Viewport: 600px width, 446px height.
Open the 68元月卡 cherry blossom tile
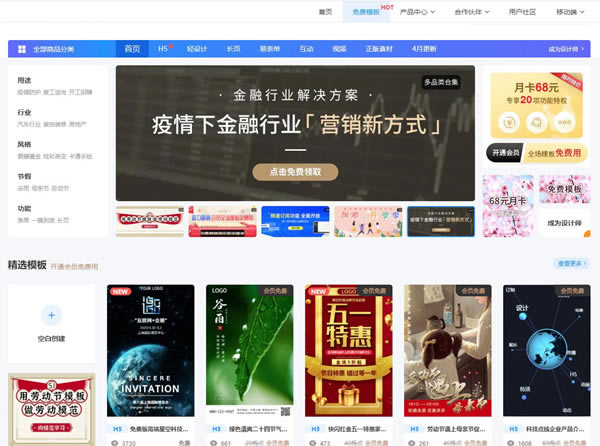point(508,206)
